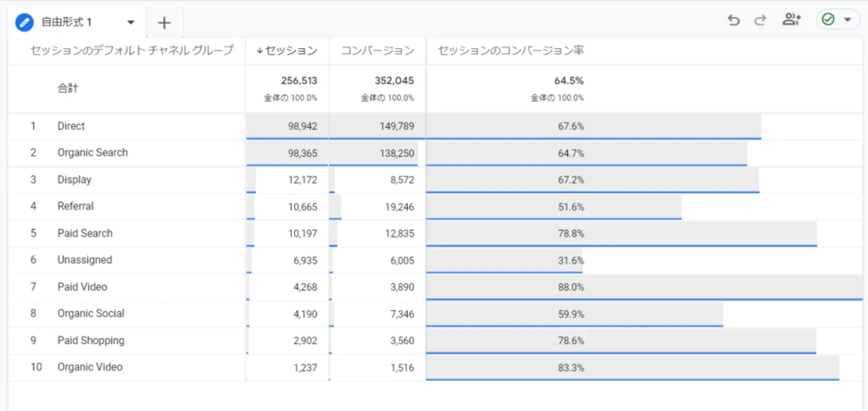This screenshot has width=868, height=411.
Task: Click the セッションのデフォルト チャネル グループ header
Action: (x=132, y=51)
